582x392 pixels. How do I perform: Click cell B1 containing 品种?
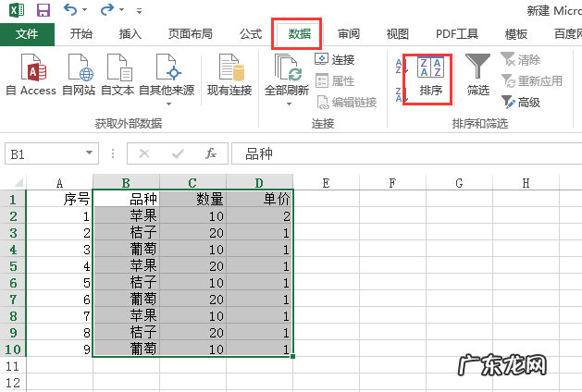pos(126,199)
